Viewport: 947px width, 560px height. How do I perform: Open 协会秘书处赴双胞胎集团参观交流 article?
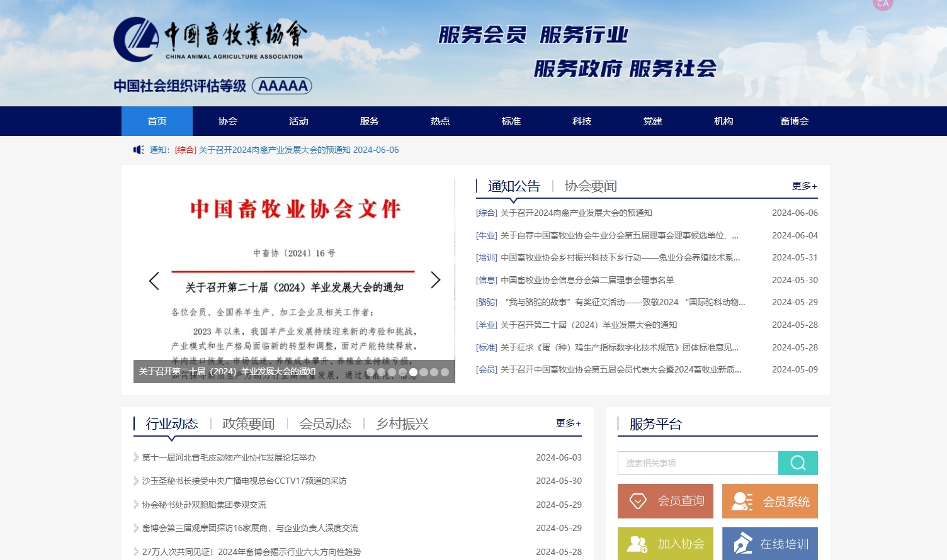204,505
